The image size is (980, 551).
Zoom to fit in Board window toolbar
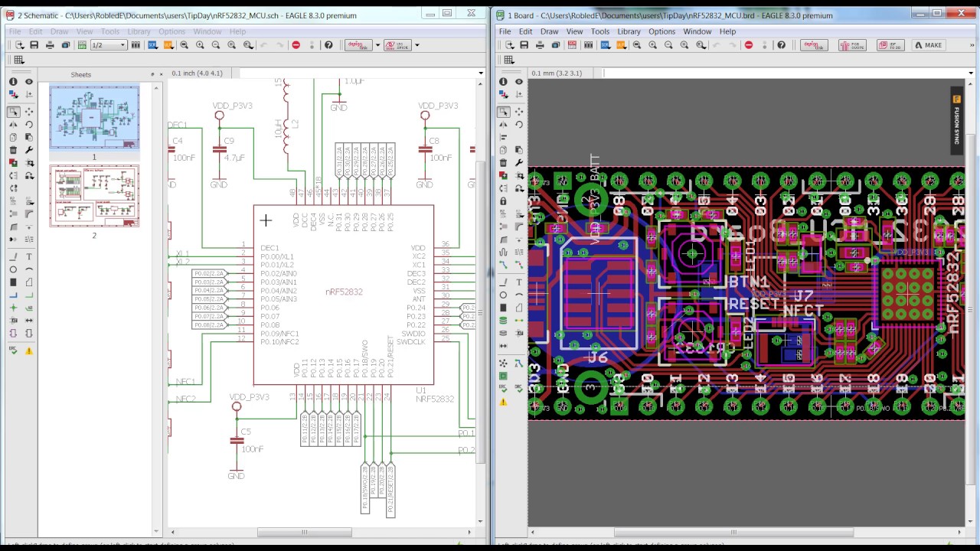637,45
